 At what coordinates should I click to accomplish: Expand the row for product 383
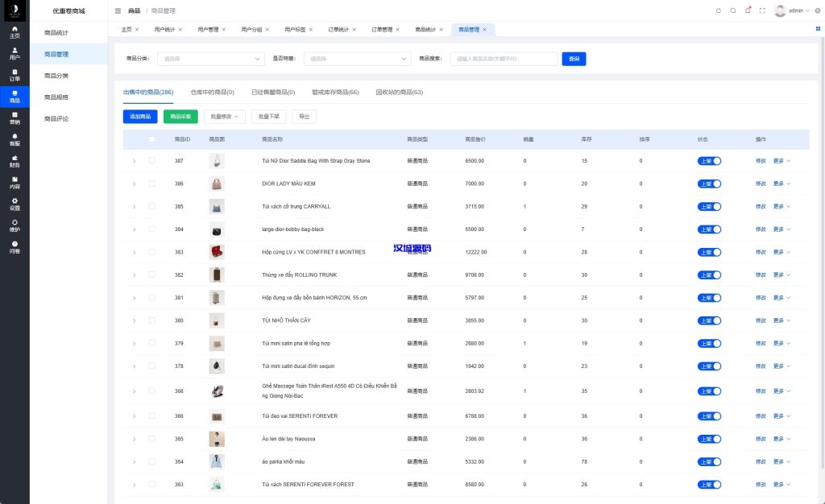click(134, 252)
